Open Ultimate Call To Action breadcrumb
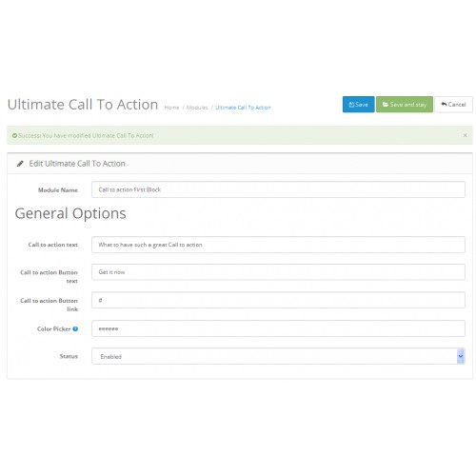 (x=243, y=108)
